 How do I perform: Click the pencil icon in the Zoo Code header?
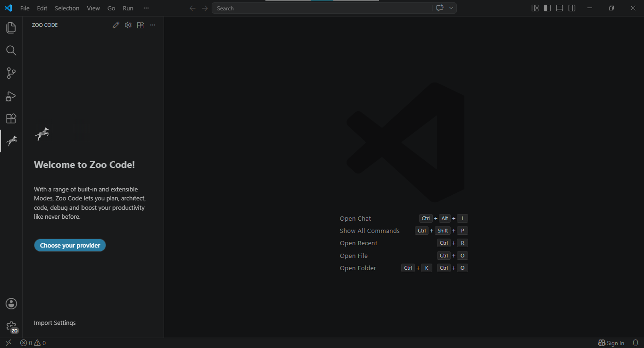[116, 25]
